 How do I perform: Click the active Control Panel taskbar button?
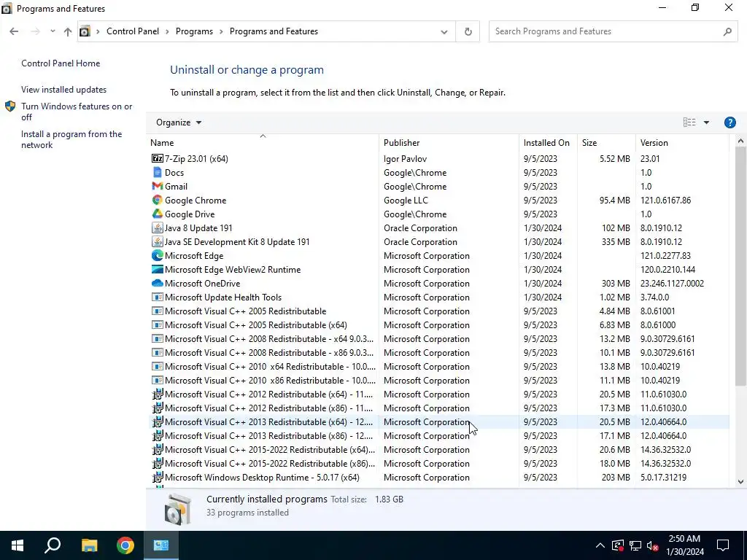click(161, 545)
